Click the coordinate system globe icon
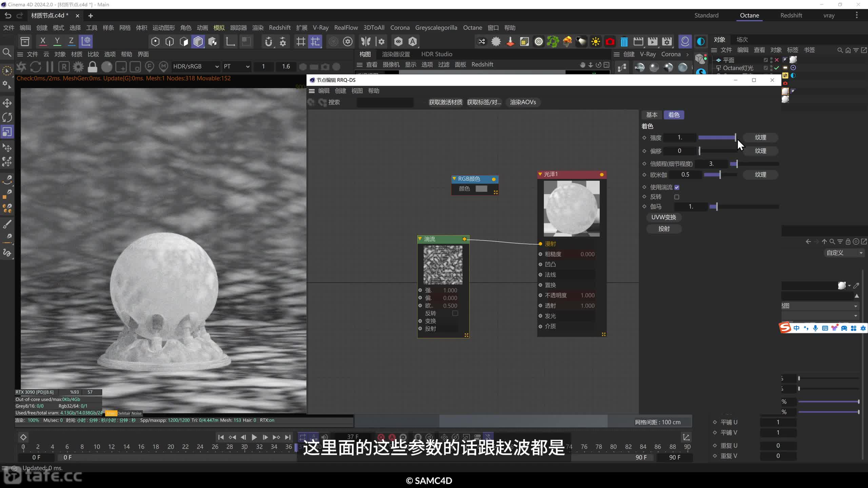Image resolution: width=868 pixels, height=488 pixels. [x=86, y=41]
